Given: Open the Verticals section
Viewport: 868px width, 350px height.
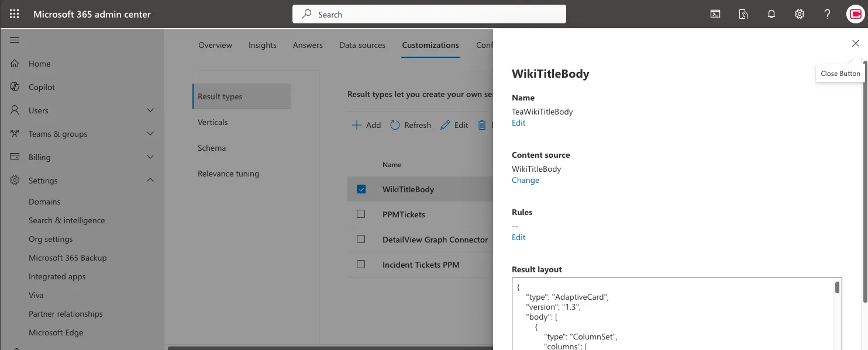Looking at the screenshot, I should pyautogui.click(x=212, y=122).
